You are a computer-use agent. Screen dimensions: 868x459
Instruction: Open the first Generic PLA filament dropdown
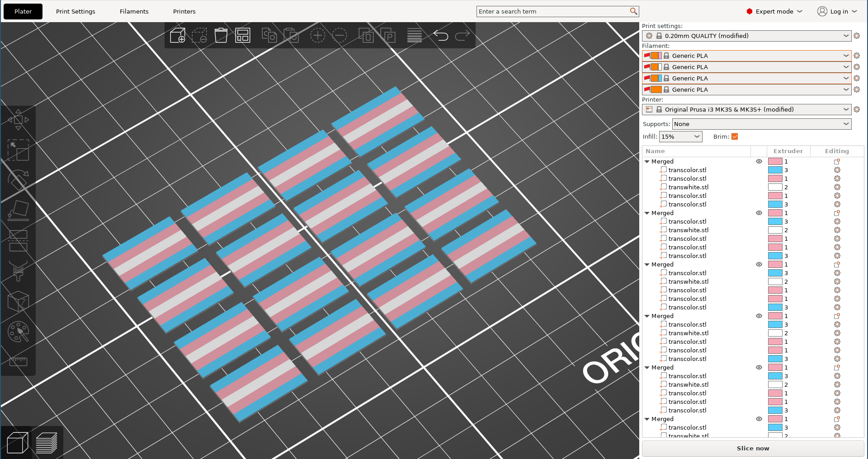coord(747,56)
